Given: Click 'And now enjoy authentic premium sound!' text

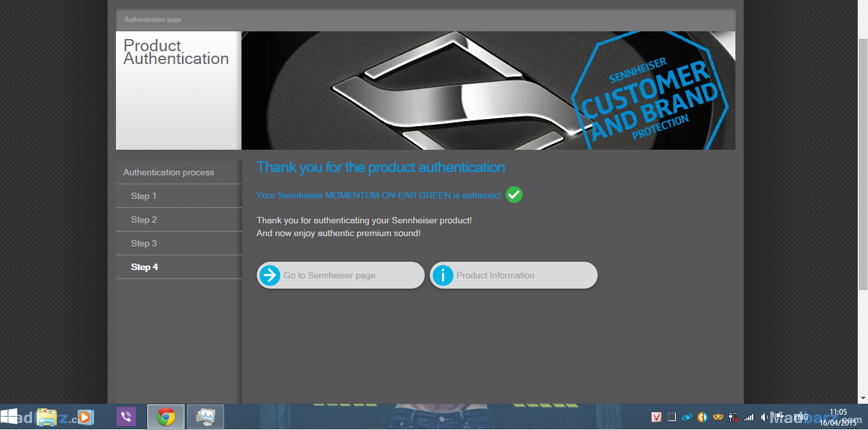Looking at the screenshot, I should pyautogui.click(x=338, y=233).
